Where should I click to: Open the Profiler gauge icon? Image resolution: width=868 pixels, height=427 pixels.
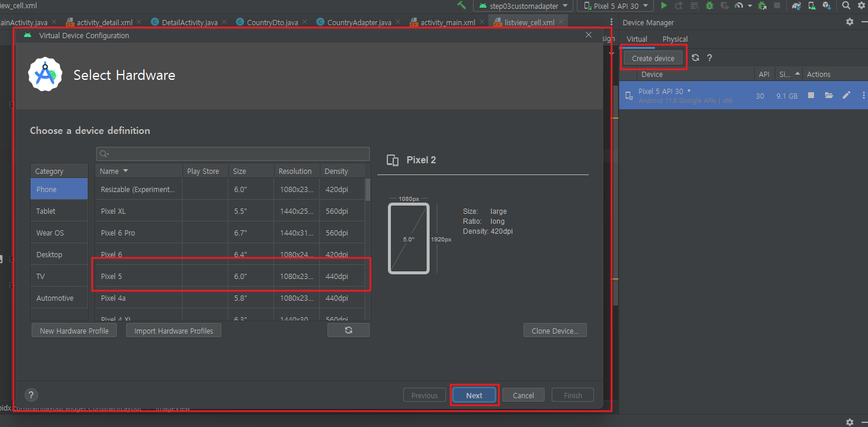[739, 5]
